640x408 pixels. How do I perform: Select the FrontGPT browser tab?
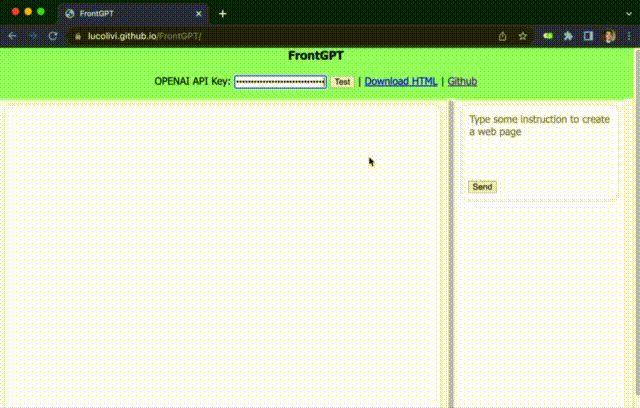133,14
